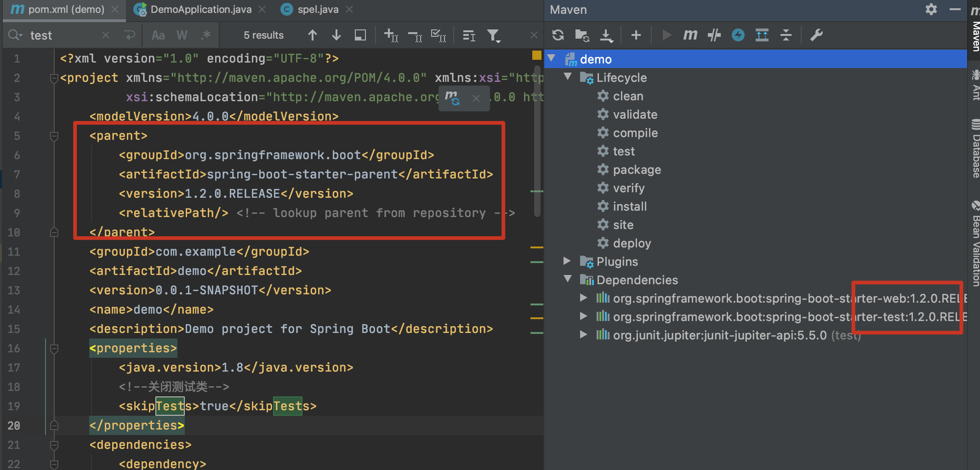Viewport: 980px width, 470px height.
Task: Click Download Sources and Documentation icon
Action: 607,35
